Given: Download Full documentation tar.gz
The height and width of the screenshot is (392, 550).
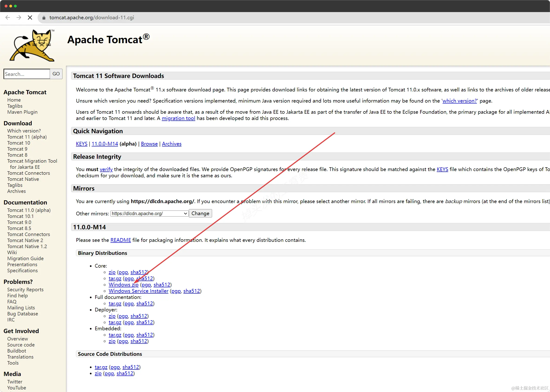Looking at the screenshot, I should (x=115, y=304).
